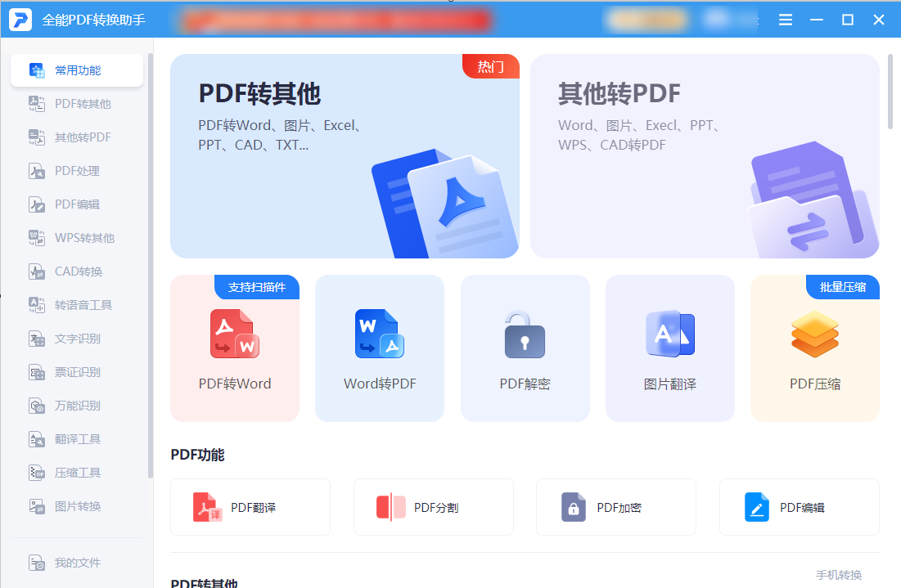The image size is (901, 588).
Task: Click the PDF转其他 hot banner
Action: pyautogui.click(x=344, y=155)
